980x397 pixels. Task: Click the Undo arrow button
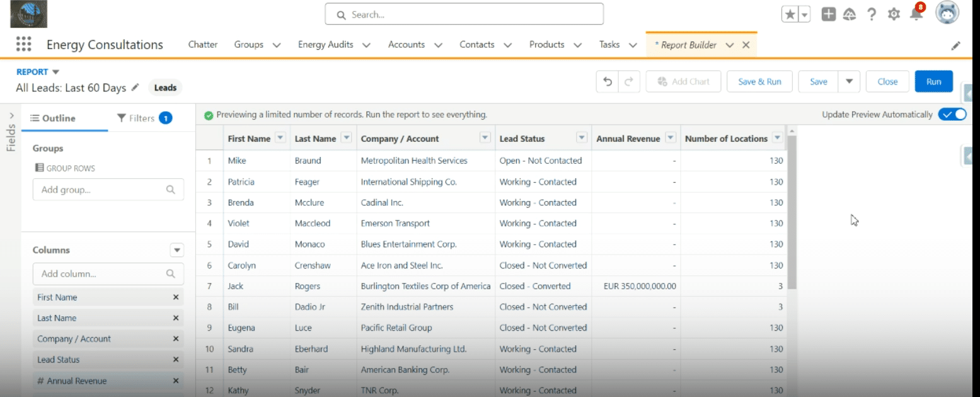tap(608, 82)
